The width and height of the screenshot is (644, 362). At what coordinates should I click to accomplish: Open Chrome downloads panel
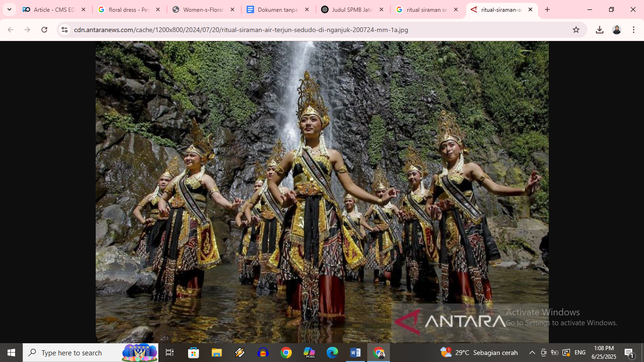(600, 30)
